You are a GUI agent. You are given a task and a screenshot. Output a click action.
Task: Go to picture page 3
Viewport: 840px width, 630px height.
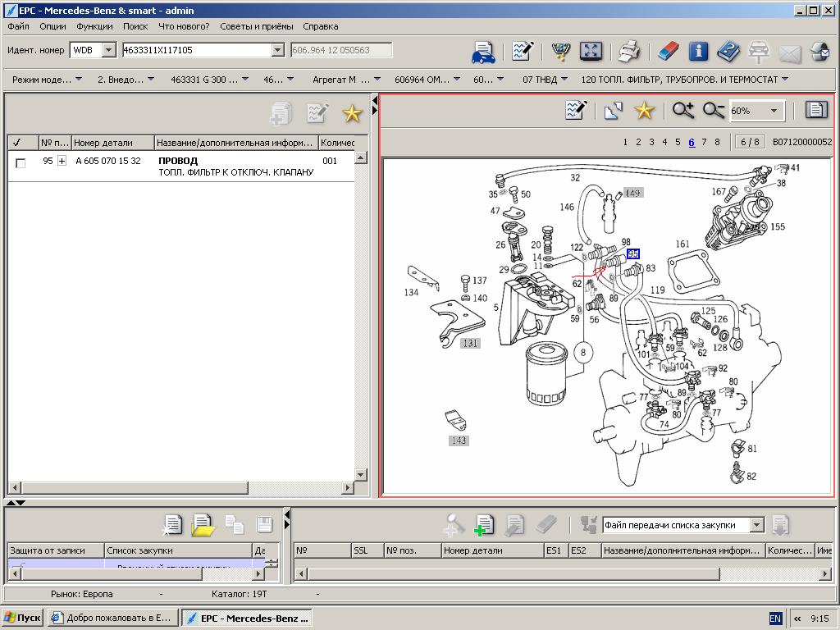(x=651, y=142)
